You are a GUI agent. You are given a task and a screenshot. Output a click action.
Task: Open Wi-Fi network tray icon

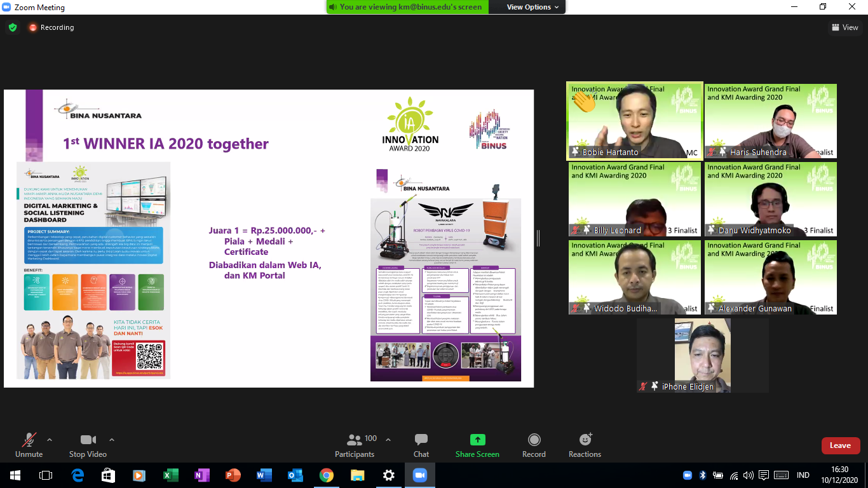[734, 475]
